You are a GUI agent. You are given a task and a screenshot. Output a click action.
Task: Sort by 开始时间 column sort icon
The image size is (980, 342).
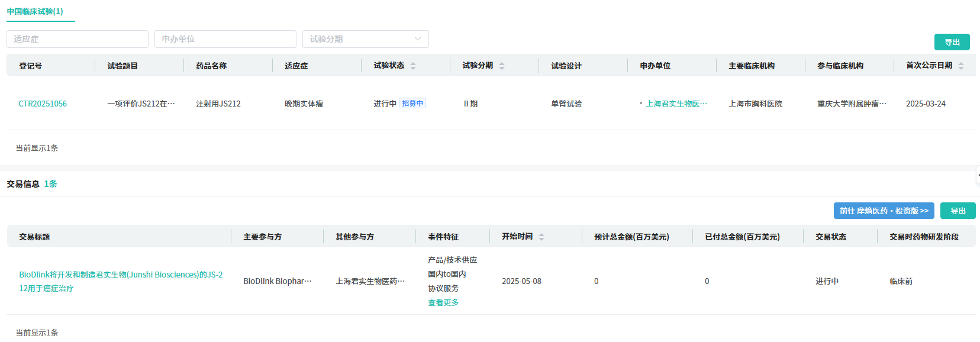click(541, 237)
